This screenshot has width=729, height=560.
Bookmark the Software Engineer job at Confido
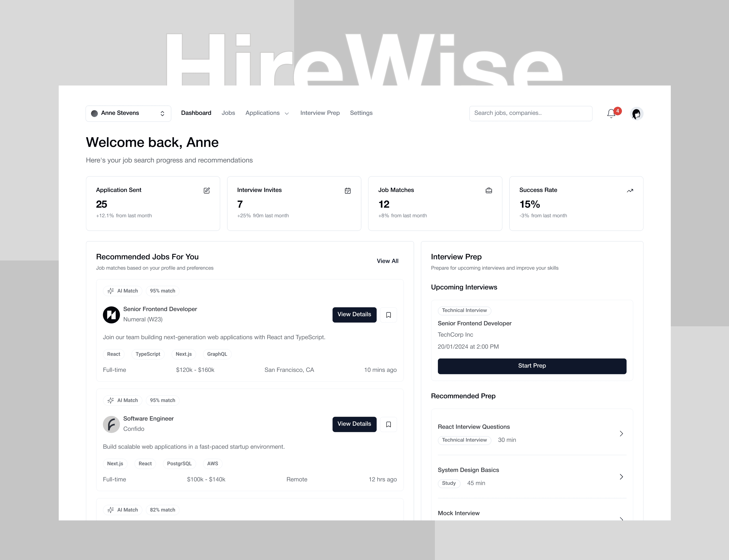pyautogui.click(x=389, y=424)
